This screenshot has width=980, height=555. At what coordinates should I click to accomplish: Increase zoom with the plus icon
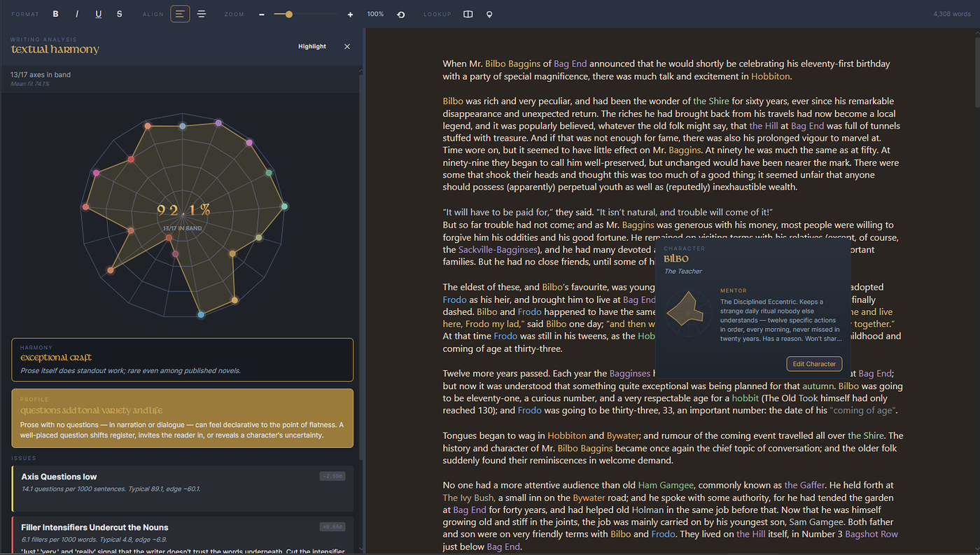[x=350, y=14]
